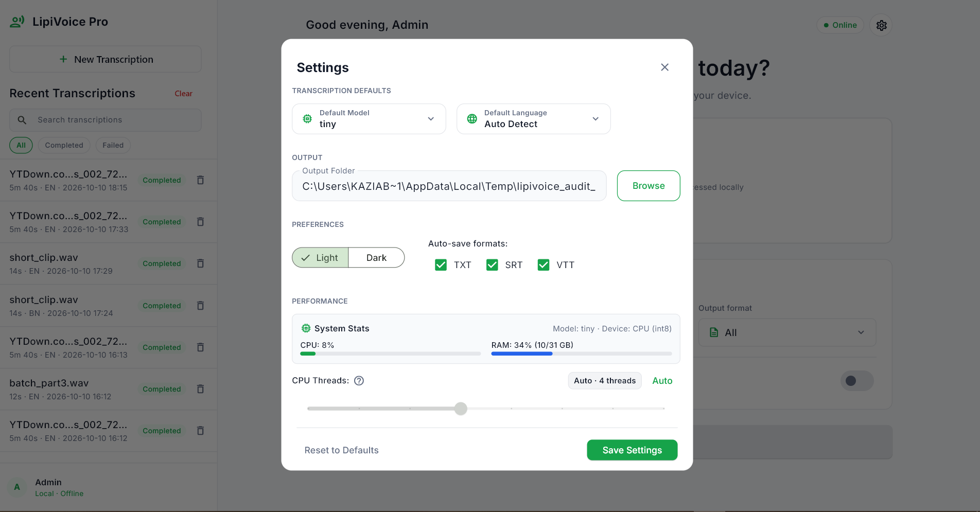980x512 pixels.
Task: Clear recent transcriptions list
Action: (183, 94)
